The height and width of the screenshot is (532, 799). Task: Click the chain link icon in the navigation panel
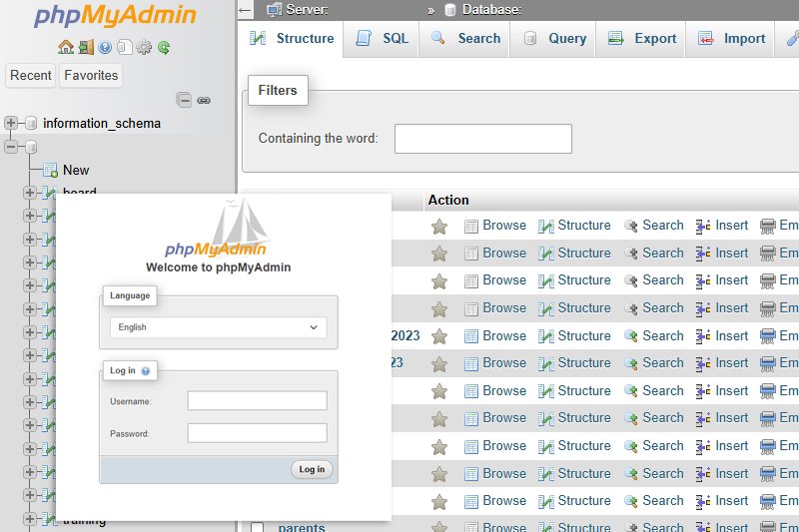(204, 100)
